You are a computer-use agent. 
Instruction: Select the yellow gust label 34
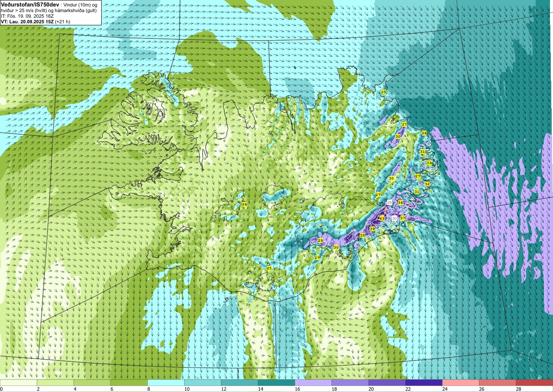400,202
